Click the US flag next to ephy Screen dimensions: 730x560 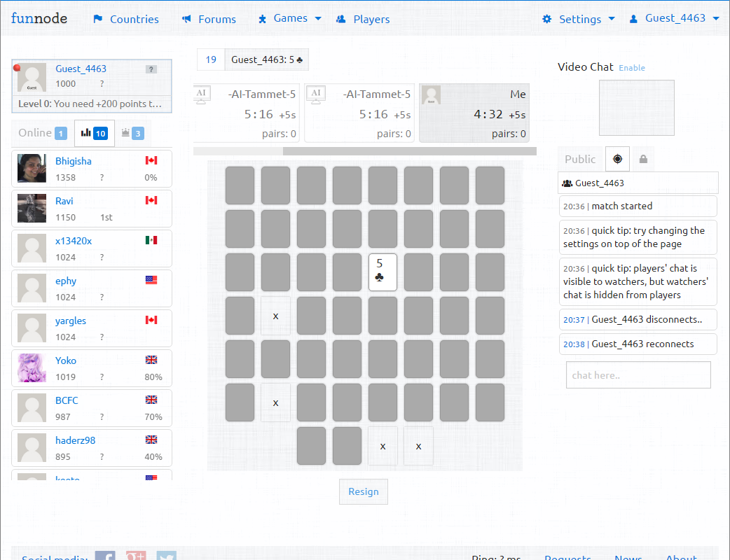coord(151,280)
